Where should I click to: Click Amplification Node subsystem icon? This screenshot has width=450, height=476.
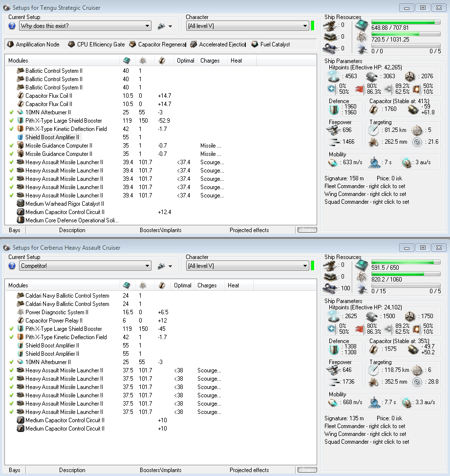pos(10,44)
